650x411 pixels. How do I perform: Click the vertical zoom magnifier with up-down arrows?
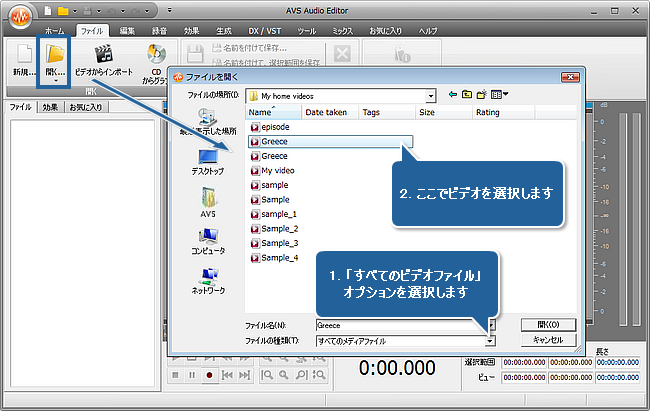(319, 375)
